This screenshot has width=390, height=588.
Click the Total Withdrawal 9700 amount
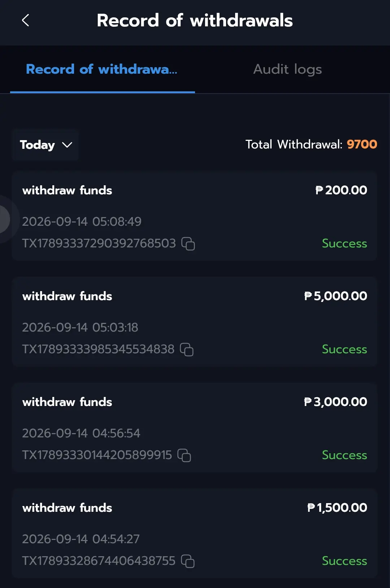pyautogui.click(x=362, y=144)
